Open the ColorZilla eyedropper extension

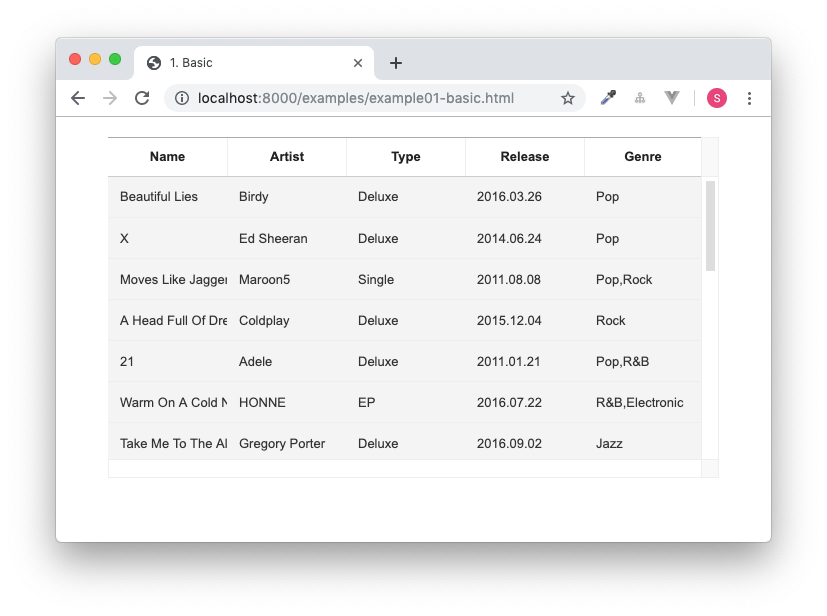click(x=608, y=98)
